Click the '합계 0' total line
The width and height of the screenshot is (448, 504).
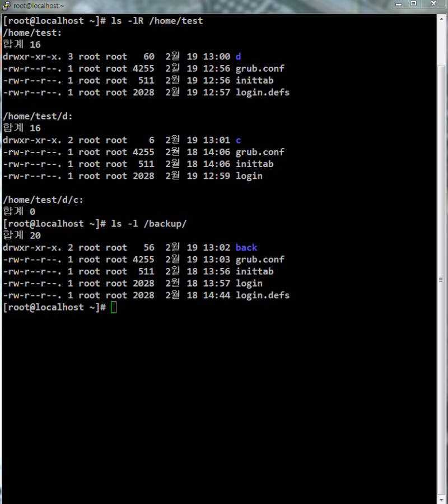(x=19, y=211)
